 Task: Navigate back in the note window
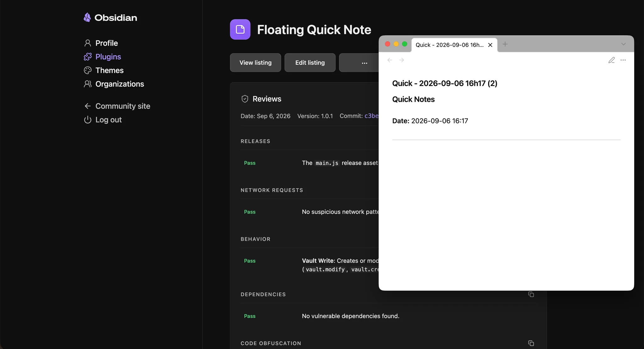click(x=390, y=60)
